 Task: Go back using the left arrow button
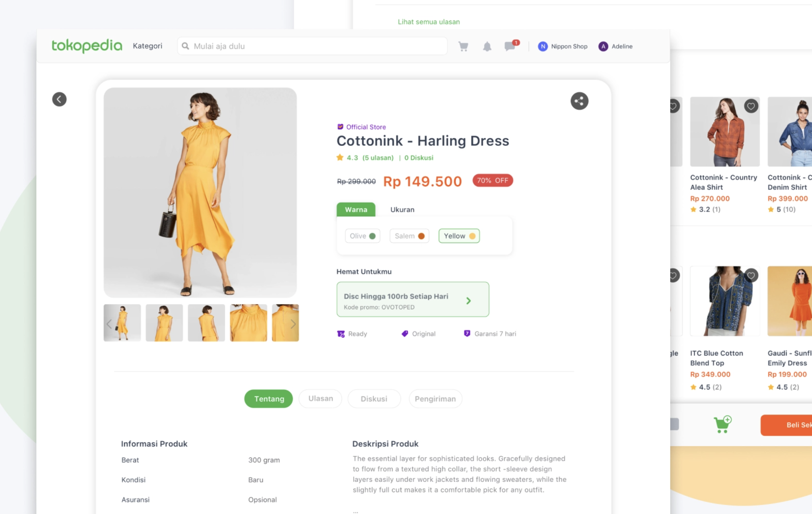[x=59, y=99]
